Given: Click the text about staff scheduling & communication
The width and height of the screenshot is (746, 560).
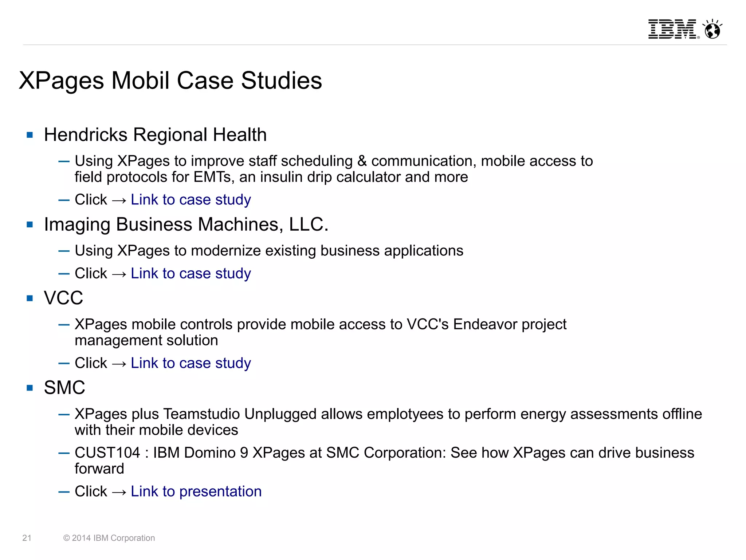Looking at the screenshot, I should tap(334, 169).
